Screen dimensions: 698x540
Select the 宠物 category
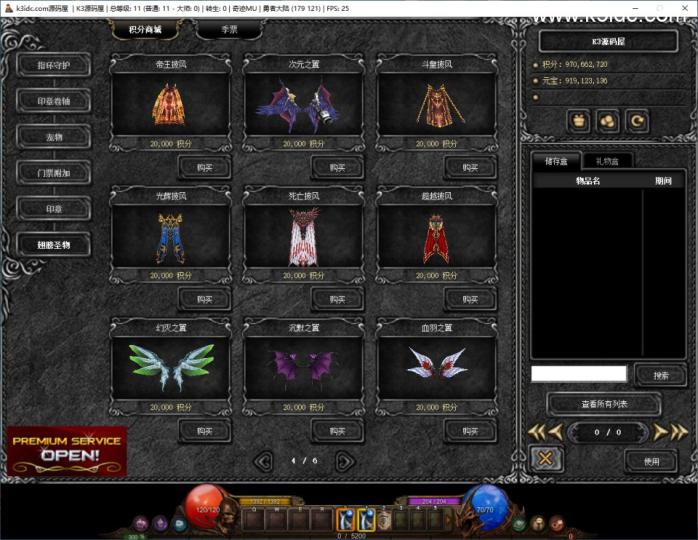click(x=54, y=137)
